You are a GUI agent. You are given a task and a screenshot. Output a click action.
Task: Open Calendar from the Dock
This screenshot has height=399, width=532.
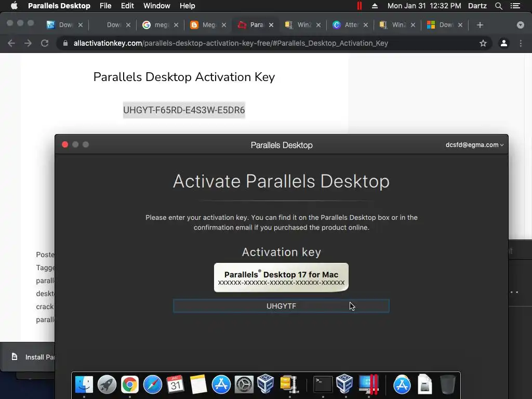click(x=176, y=384)
